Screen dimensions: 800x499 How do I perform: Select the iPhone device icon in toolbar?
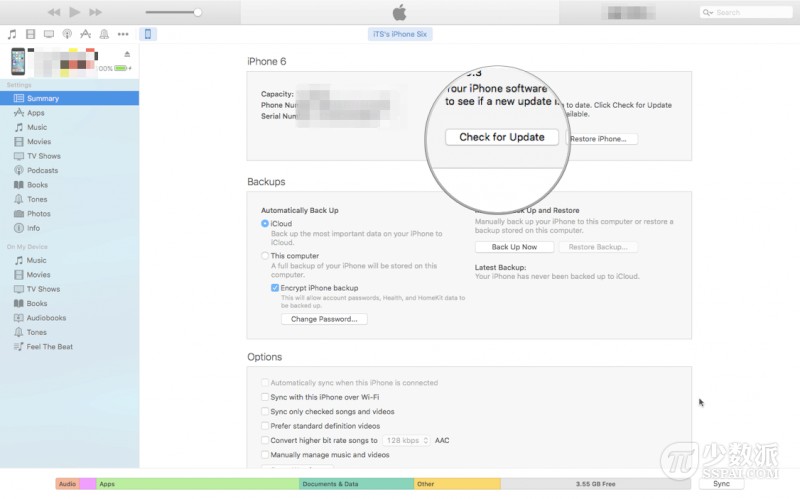(148, 34)
